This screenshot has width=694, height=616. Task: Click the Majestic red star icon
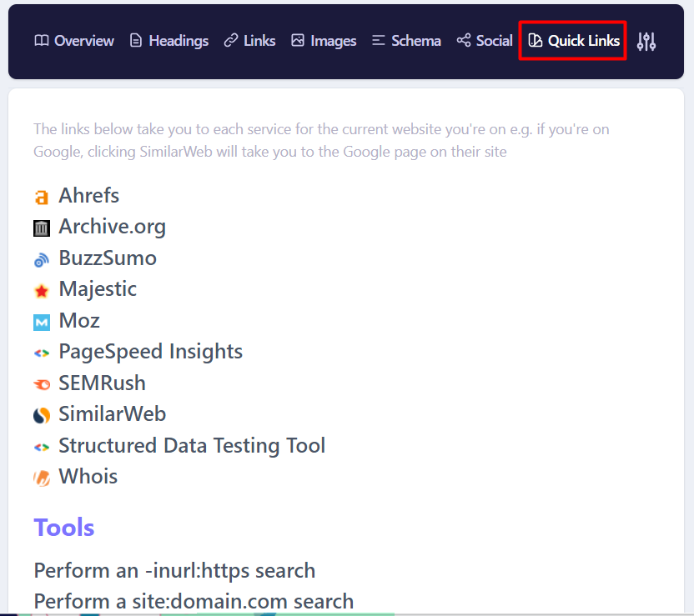click(x=42, y=291)
